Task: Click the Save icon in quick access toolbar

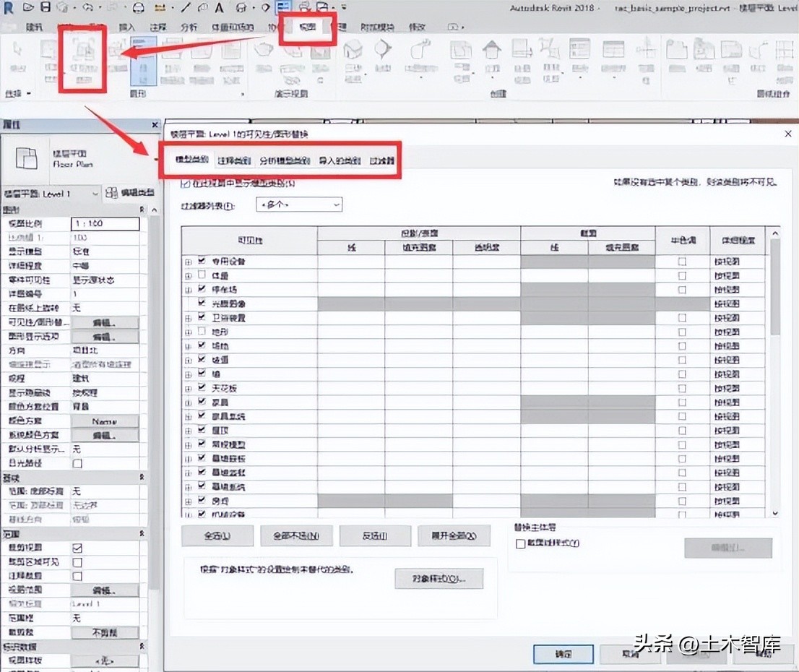Action: 46,8
